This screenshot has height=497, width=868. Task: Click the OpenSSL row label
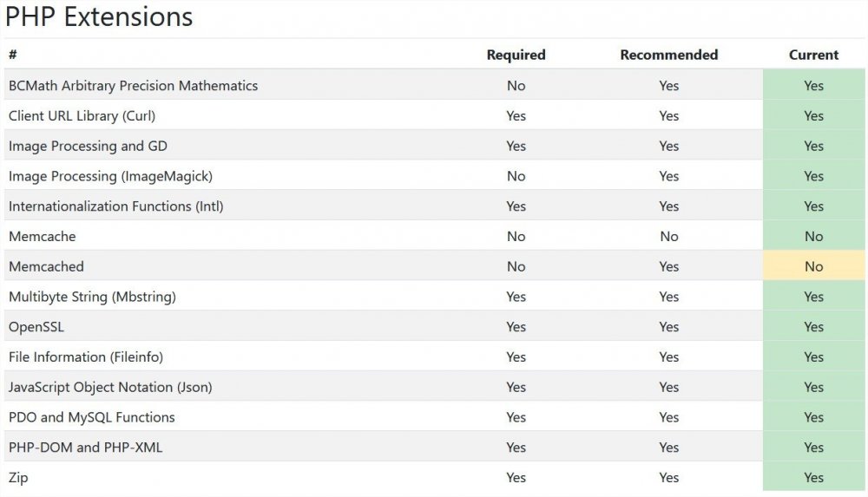tap(36, 327)
